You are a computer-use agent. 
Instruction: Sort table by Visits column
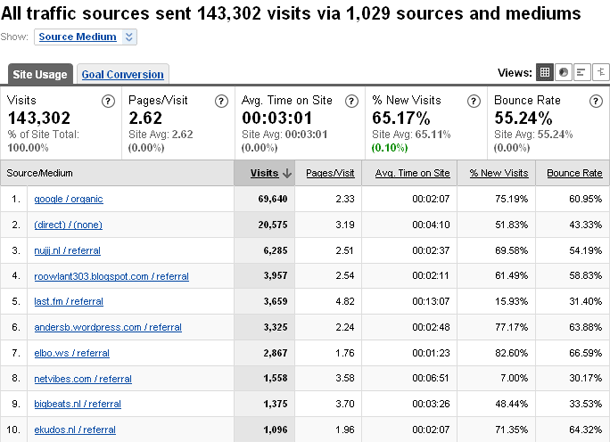point(264,173)
